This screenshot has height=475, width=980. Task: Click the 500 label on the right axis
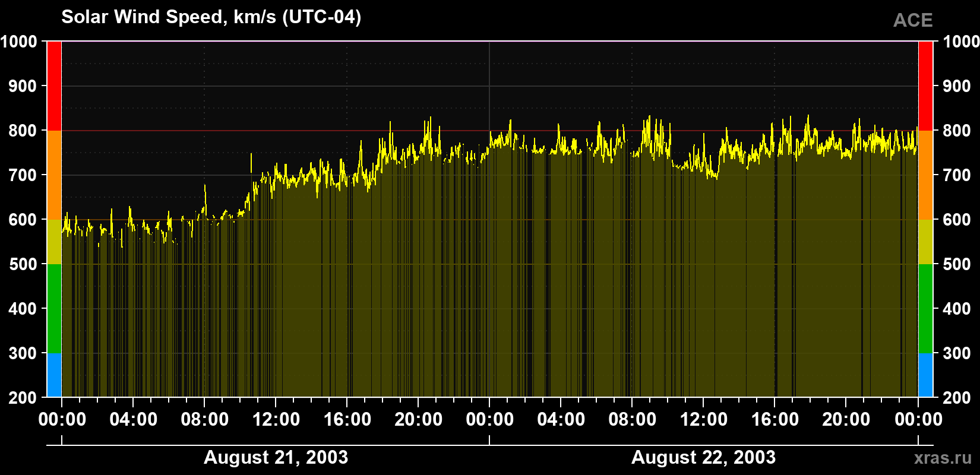(x=957, y=264)
